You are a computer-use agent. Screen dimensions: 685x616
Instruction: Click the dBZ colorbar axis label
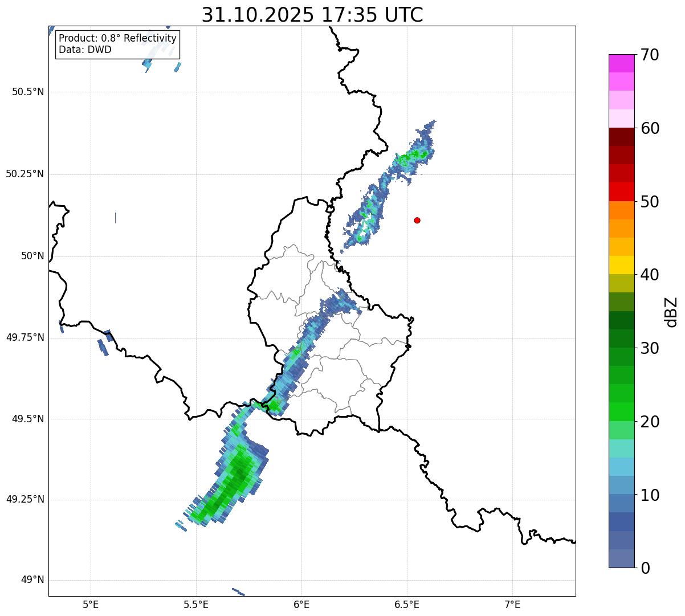(671, 311)
